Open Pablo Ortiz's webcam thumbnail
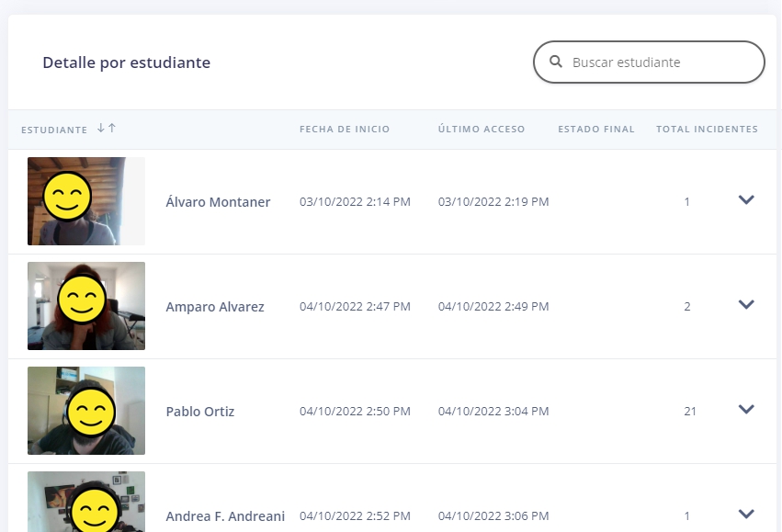Viewport: 782px width, 532px height. point(86,411)
